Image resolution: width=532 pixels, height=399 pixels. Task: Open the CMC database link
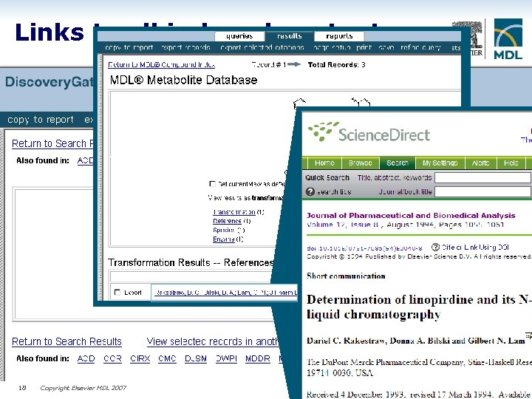167,358
